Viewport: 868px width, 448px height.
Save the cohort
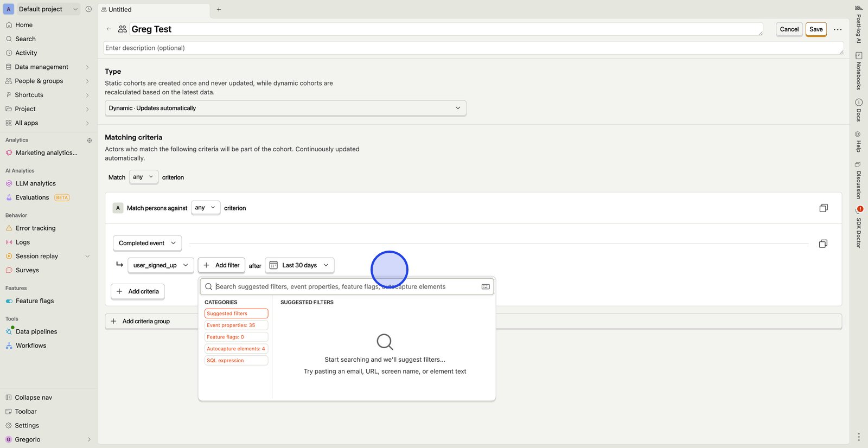tap(815, 29)
